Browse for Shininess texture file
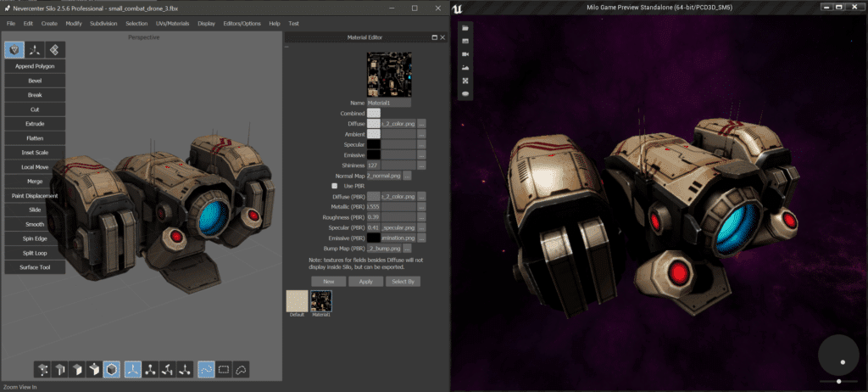Image resolution: width=868 pixels, height=392 pixels. pos(421,165)
